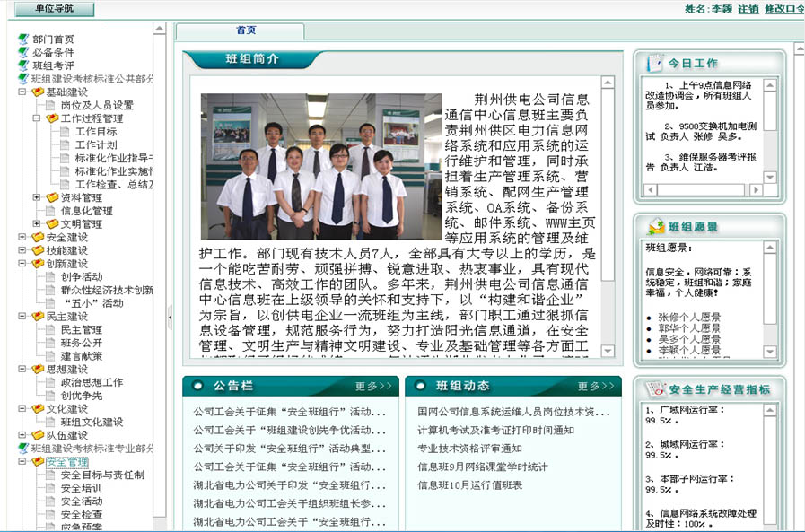The height and width of the screenshot is (532, 805).
Task: Collapse the 创新建设 tree node
Action: click(22, 264)
